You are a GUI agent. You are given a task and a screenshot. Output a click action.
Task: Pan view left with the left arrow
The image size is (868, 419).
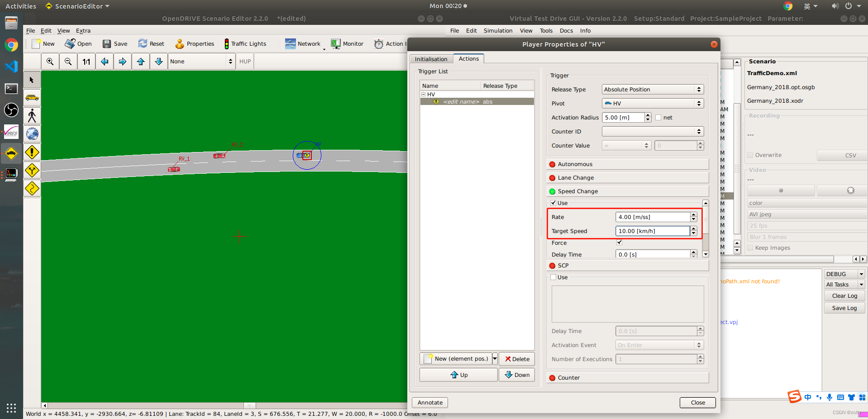[x=105, y=62]
